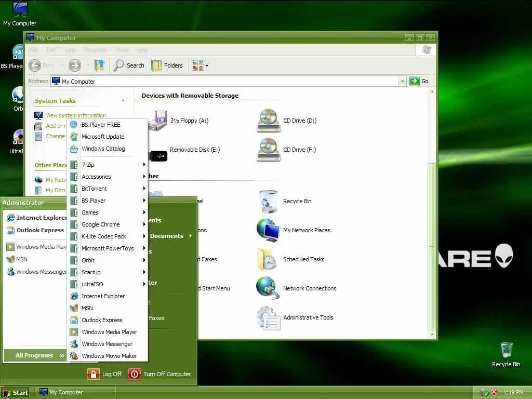
Task: Open the UltraISO submenu
Action: pos(108,284)
